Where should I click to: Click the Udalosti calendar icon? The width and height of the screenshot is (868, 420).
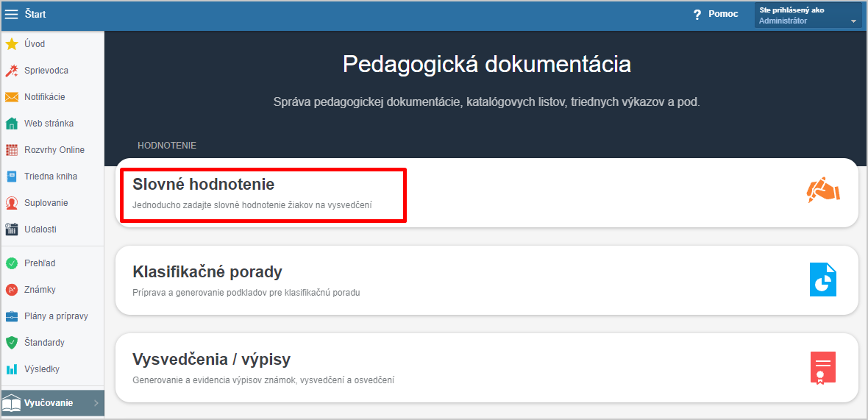[12, 229]
